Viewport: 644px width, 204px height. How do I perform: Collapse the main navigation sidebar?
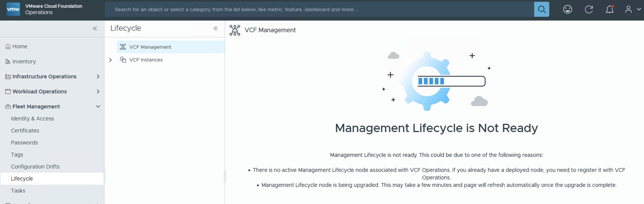tap(95, 29)
